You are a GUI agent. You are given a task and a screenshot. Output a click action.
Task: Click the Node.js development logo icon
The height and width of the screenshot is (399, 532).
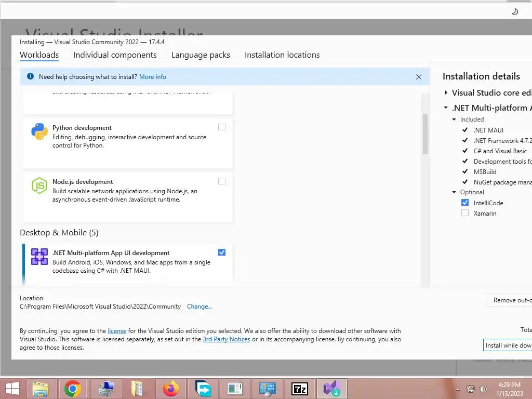pyautogui.click(x=39, y=185)
